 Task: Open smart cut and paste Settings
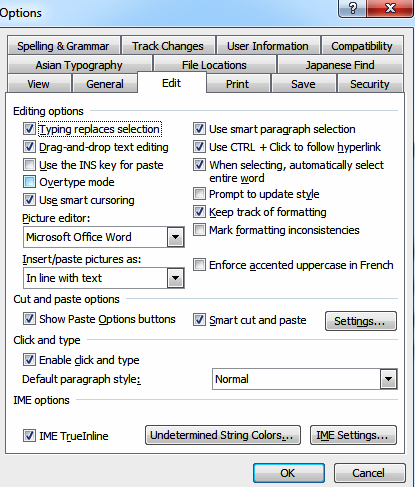coord(361,321)
